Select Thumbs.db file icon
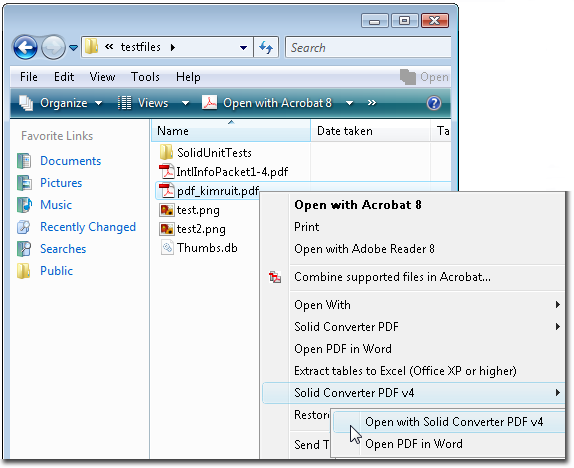This screenshot has height=468, width=574. click(167, 248)
